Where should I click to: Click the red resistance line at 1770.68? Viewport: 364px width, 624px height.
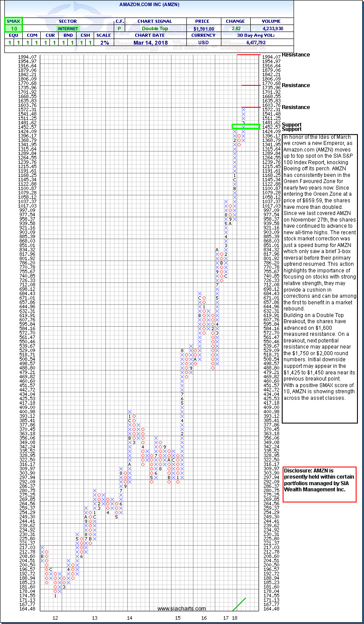pyautogui.click(x=251, y=85)
